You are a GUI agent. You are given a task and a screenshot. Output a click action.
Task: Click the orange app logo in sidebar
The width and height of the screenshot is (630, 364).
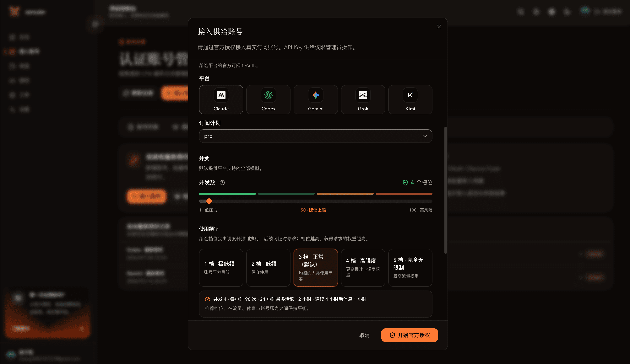click(14, 11)
